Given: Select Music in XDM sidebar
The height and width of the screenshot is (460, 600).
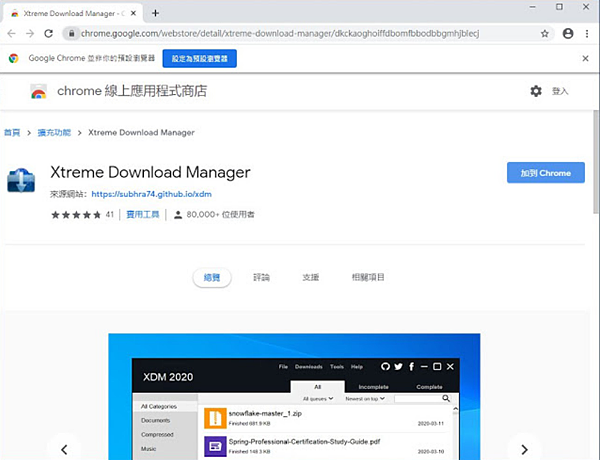Looking at the screenshot, I should coord(148,449).
